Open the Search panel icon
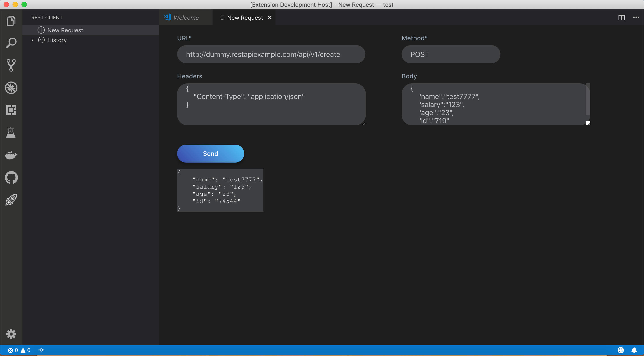 pos(11,43)
